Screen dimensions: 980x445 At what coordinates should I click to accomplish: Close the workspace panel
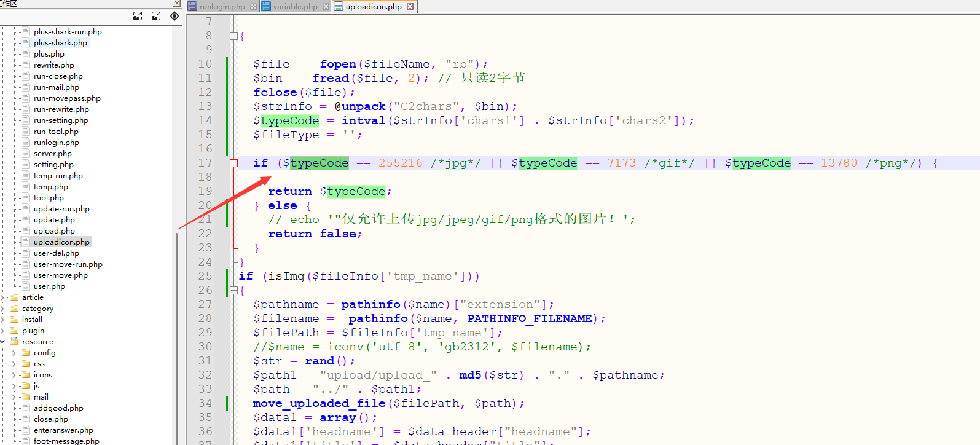click(176, 4)
